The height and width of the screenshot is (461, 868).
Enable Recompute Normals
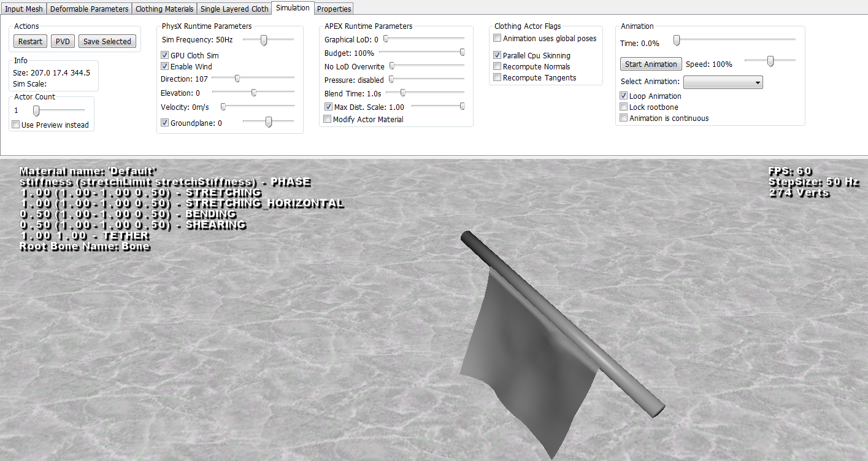click(x=497, y=66)
